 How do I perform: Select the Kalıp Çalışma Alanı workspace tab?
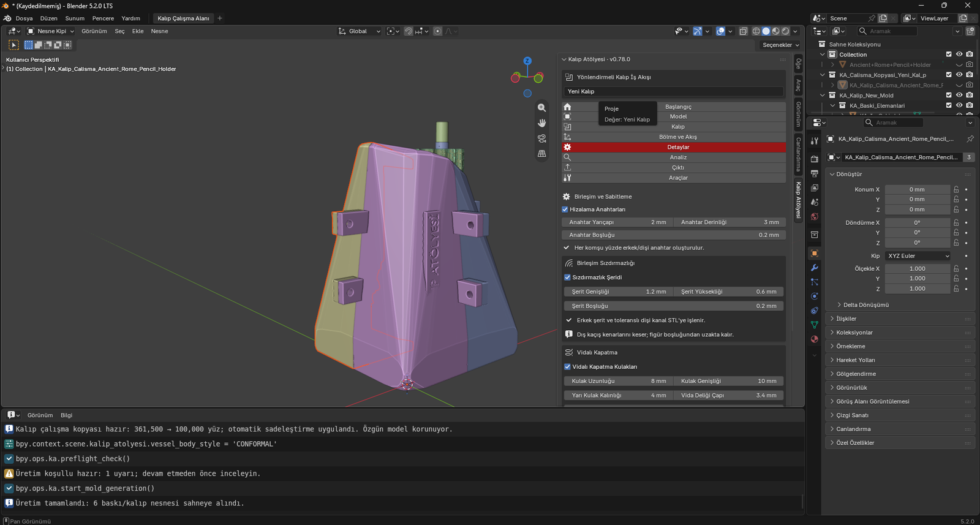[183, 18]
